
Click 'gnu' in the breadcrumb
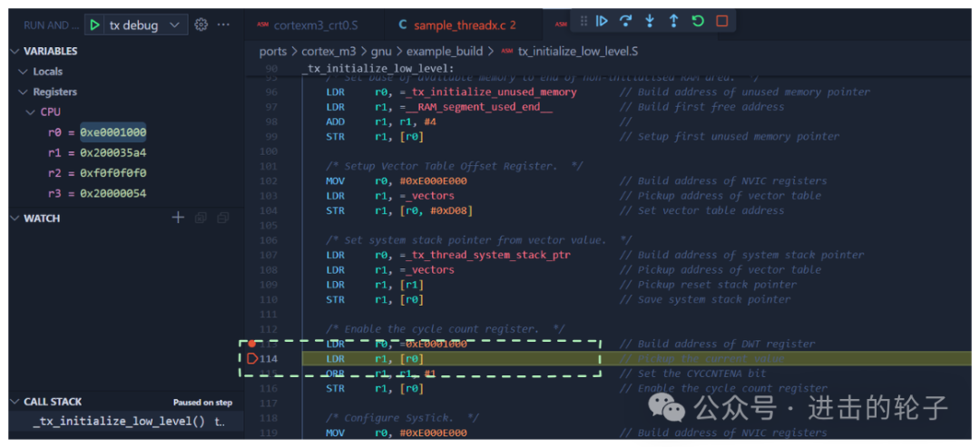tap(381, 51)
